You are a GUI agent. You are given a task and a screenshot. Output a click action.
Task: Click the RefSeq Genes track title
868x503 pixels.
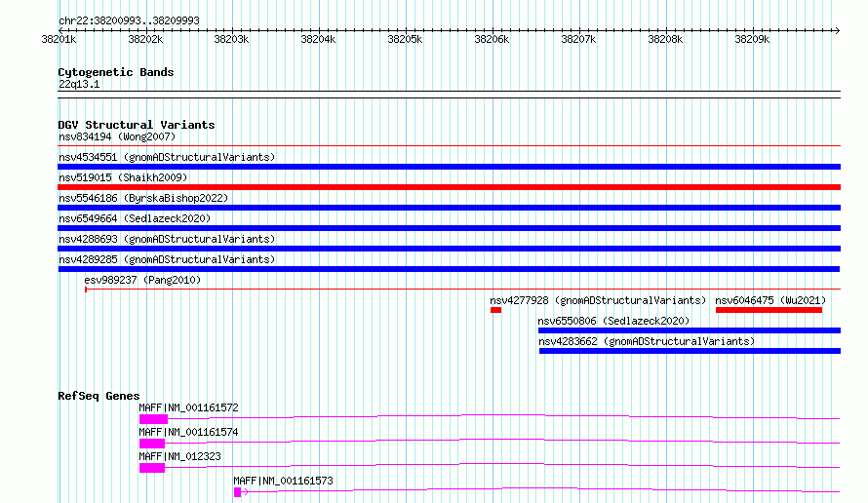[99, 396]
